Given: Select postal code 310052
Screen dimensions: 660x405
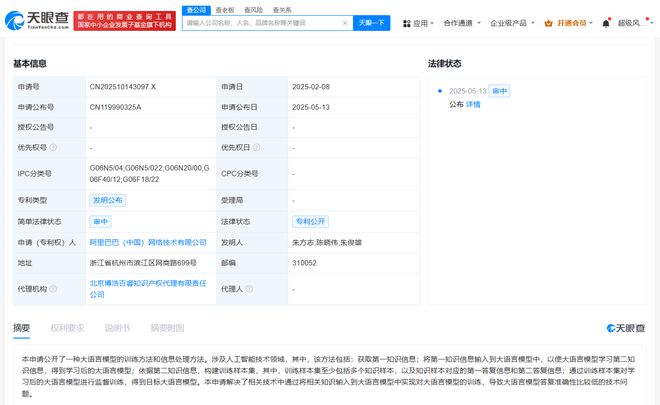Looking at the screenshot, I should 304,263.
